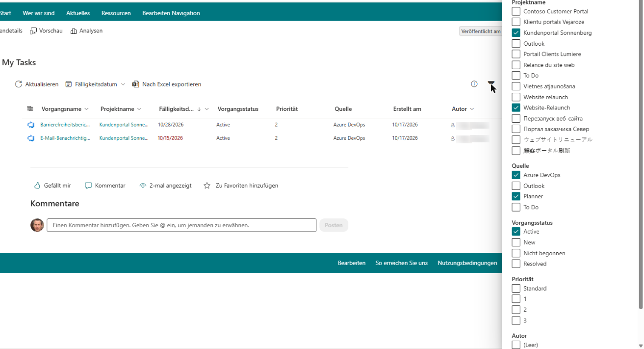
Task: Uncheck Azure DevOps source filter
Action: 516,175
